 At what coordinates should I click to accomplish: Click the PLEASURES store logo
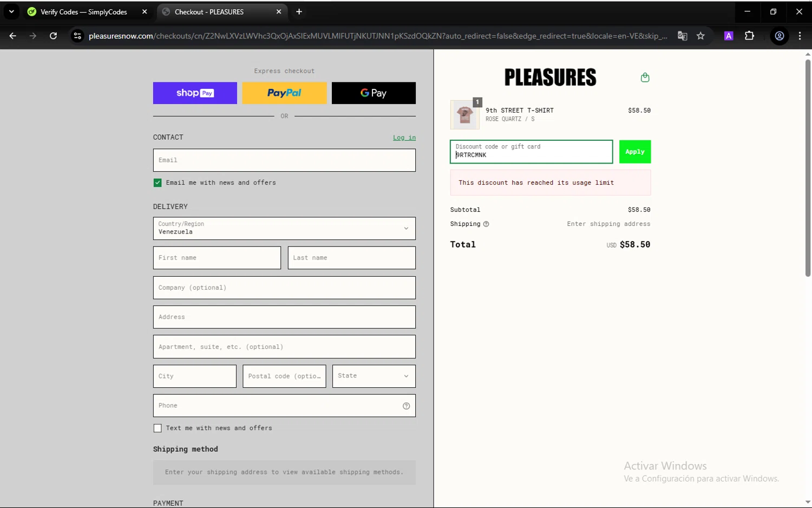tap(550, 77)
